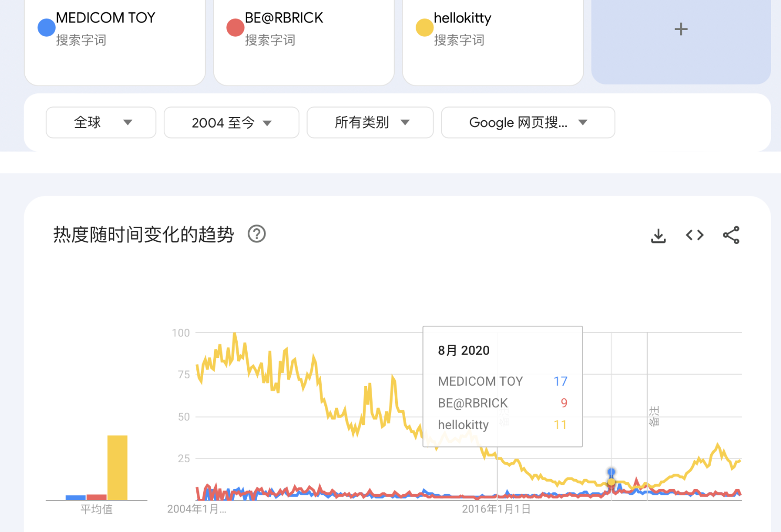
Task: Click the plus icon to add comparison
Action: coord(681,29)
